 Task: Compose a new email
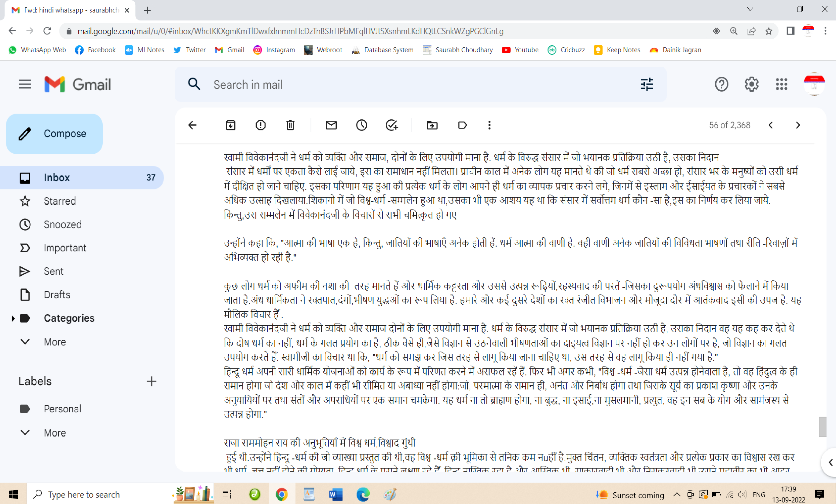[54, 133]
